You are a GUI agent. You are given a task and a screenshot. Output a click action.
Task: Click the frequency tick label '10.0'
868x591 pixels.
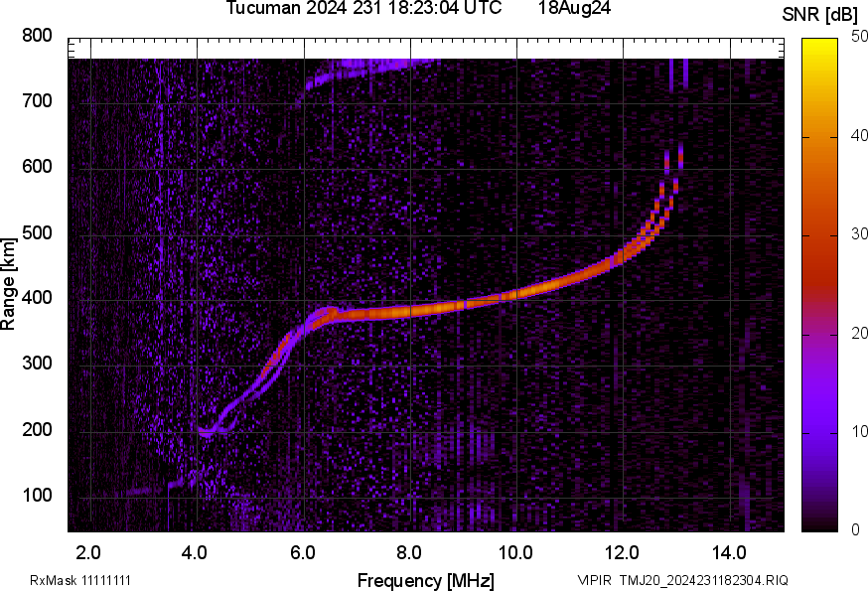(515, 552)
